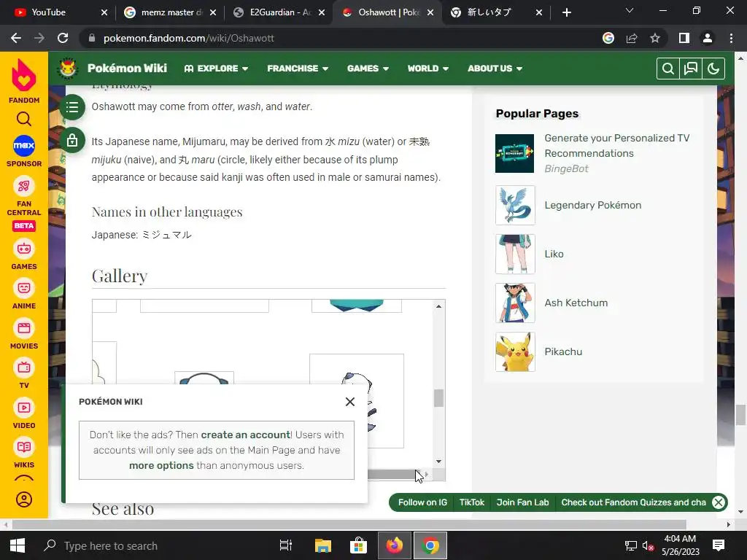This screenshot has width=747, height=560.
Task: Expand the GAMES dropdown in wiki header
Action: (368, 69)
